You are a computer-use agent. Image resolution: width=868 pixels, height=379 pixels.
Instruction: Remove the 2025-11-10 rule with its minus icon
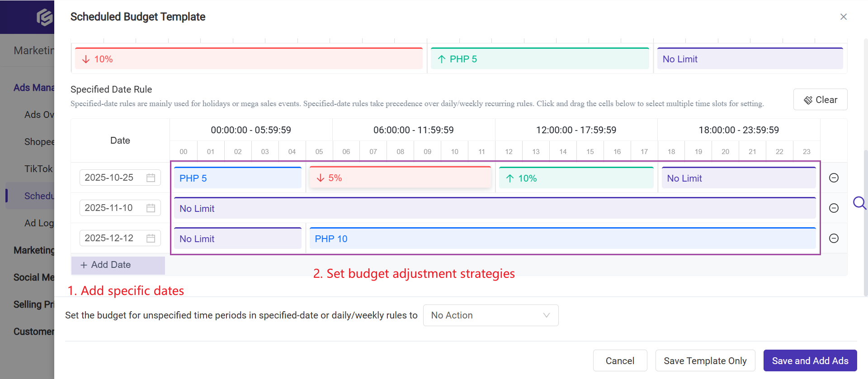point(834,208)
